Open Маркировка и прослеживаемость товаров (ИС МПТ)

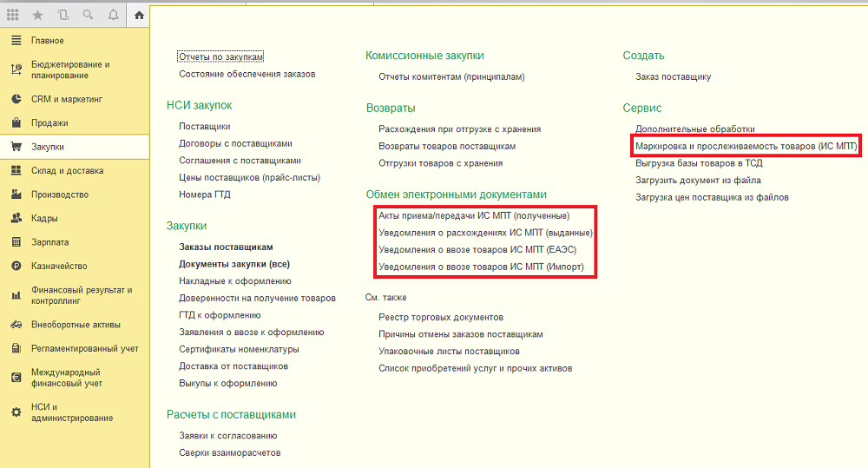(746, 146)
